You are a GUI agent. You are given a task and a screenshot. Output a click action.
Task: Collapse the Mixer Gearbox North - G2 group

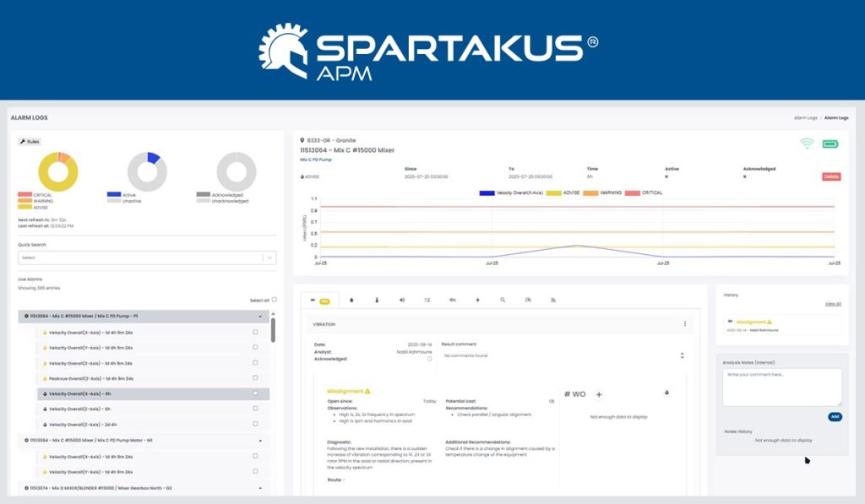[x=260, y=489]
